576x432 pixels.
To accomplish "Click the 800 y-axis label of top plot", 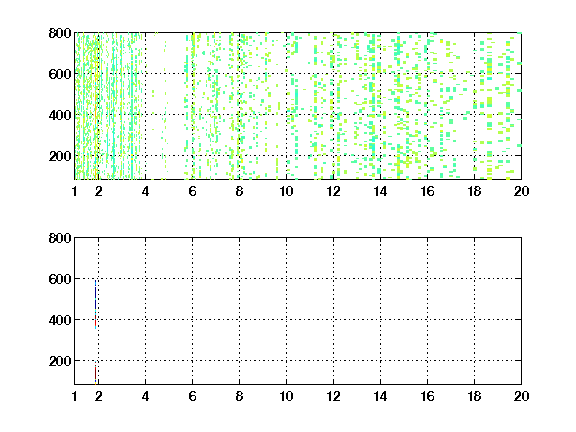I will [60, 33].
